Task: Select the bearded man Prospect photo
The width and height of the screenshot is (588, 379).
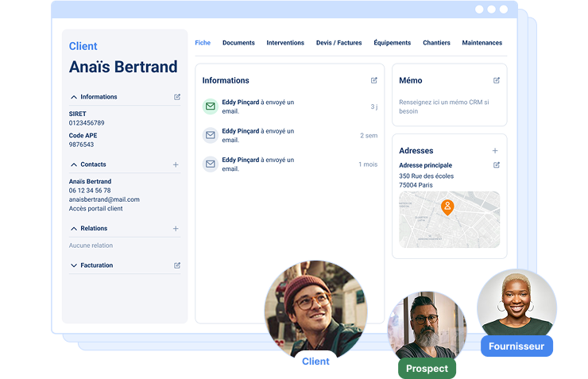Action: click(427, 326)
